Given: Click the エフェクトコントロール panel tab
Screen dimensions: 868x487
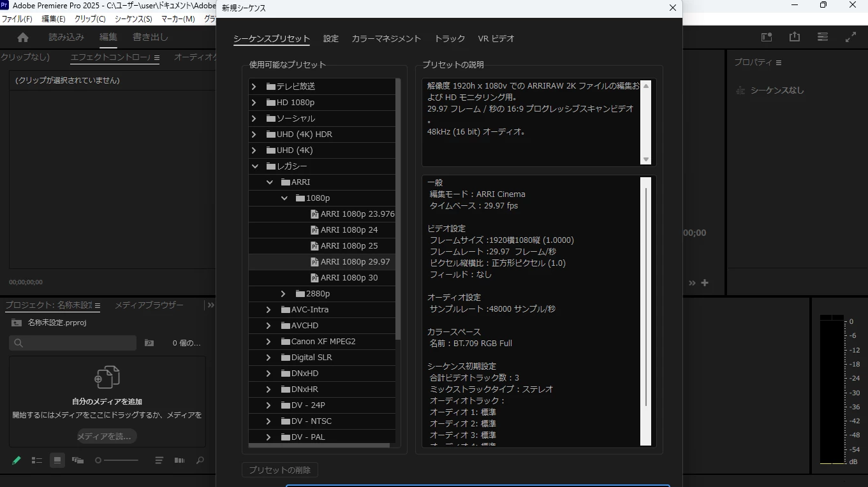Looking at the screenshot, I should 110,57.
